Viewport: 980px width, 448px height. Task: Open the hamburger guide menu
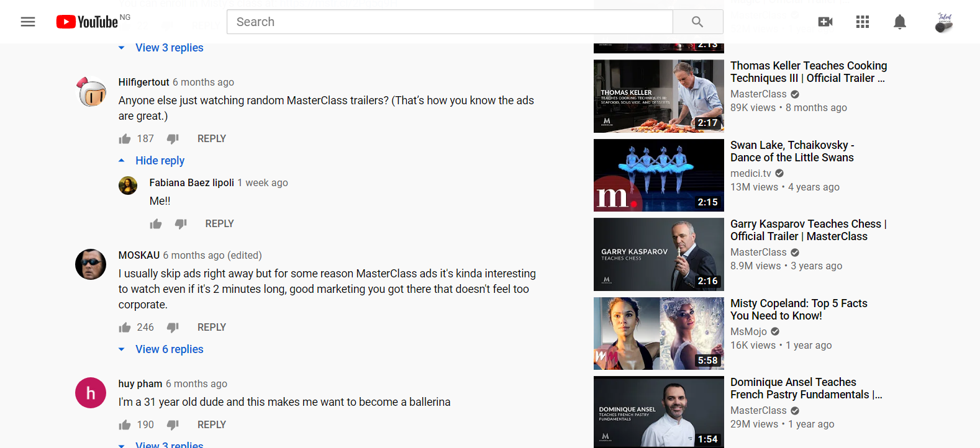click(28, 22)
